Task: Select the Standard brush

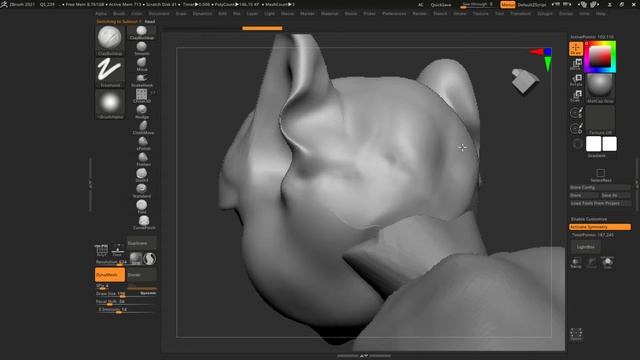Action: (x=142, y=191)
